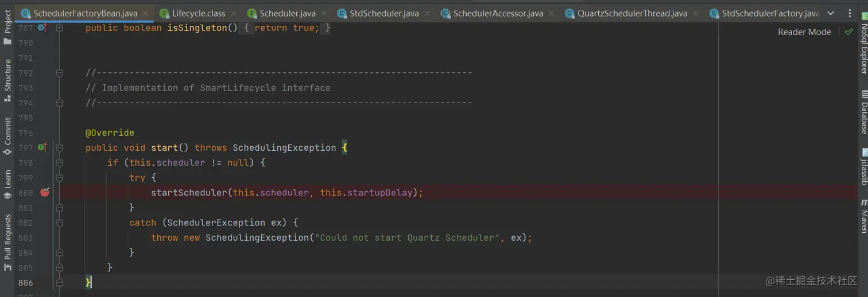
Task: Open the jclasslib side panel
Action: pos(863,167)
